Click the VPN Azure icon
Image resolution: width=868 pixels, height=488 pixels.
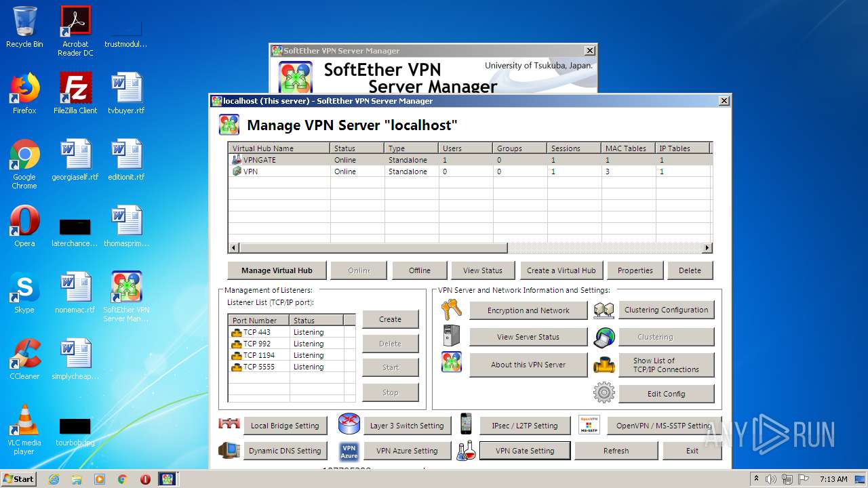(x=349, y=451)
